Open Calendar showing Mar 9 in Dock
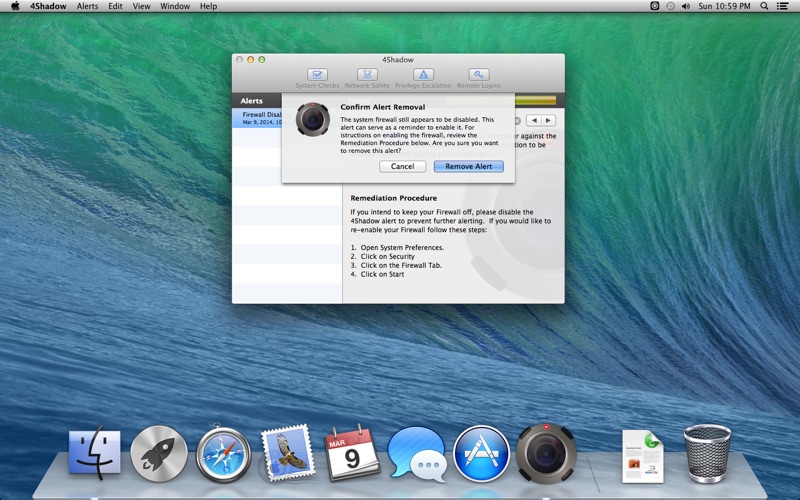This screenshot has width=800, height=500. pyautogui.click(x=352, y=453)
